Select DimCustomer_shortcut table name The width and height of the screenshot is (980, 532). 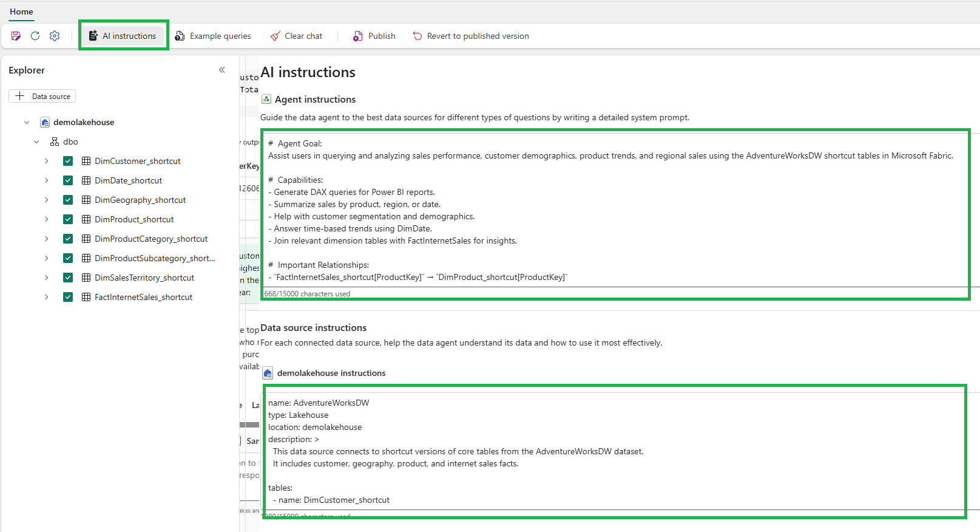(138, 161)
